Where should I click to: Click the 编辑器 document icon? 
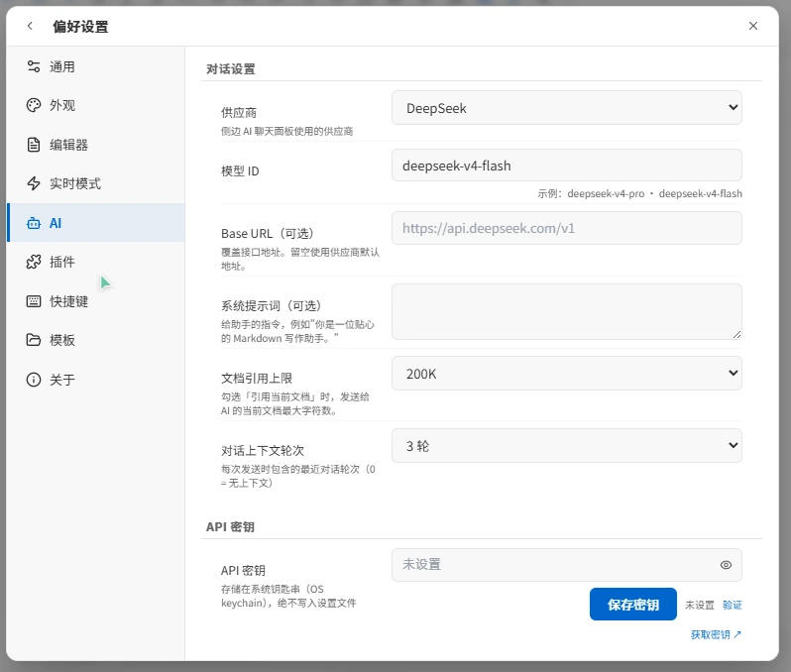click(34, 145)
